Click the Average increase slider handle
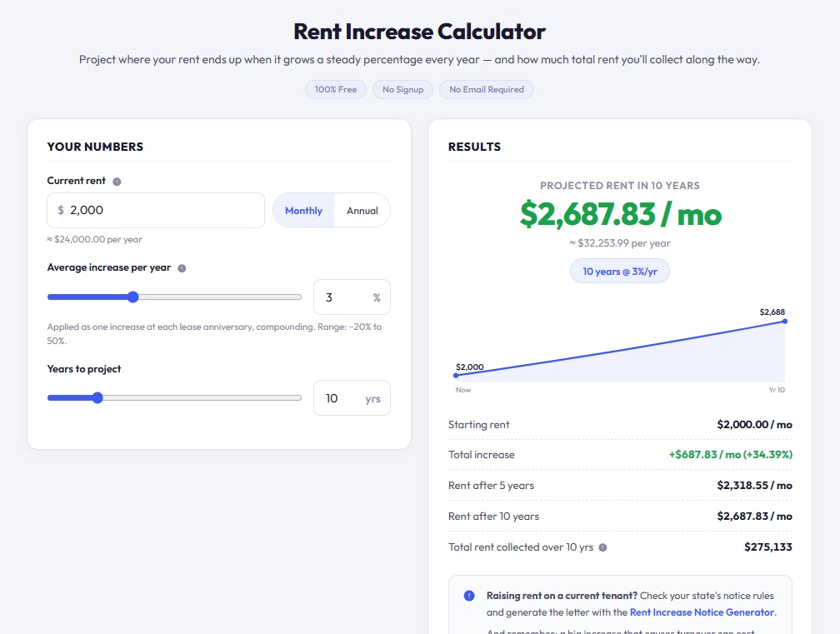 tap(133, 297)
